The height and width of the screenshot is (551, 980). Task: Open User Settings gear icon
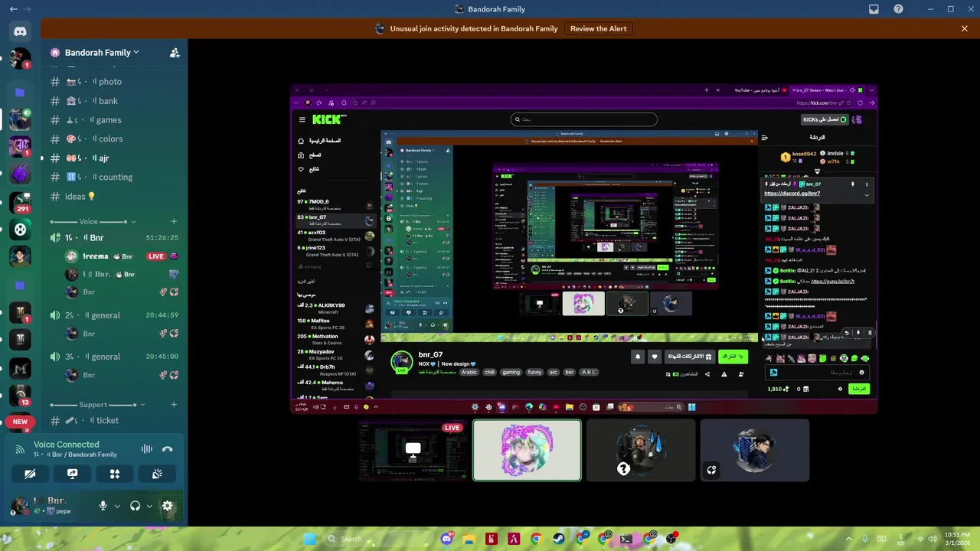(x=167, y=506)
